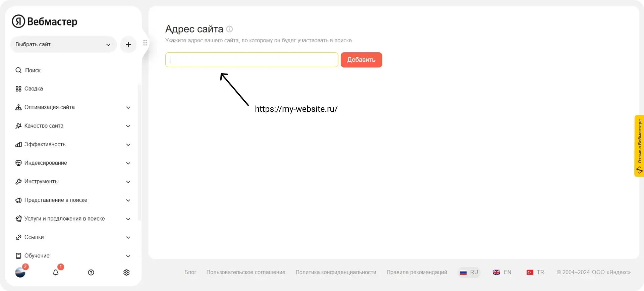Click the Оптимизация сайта icon

coord(18,107)
